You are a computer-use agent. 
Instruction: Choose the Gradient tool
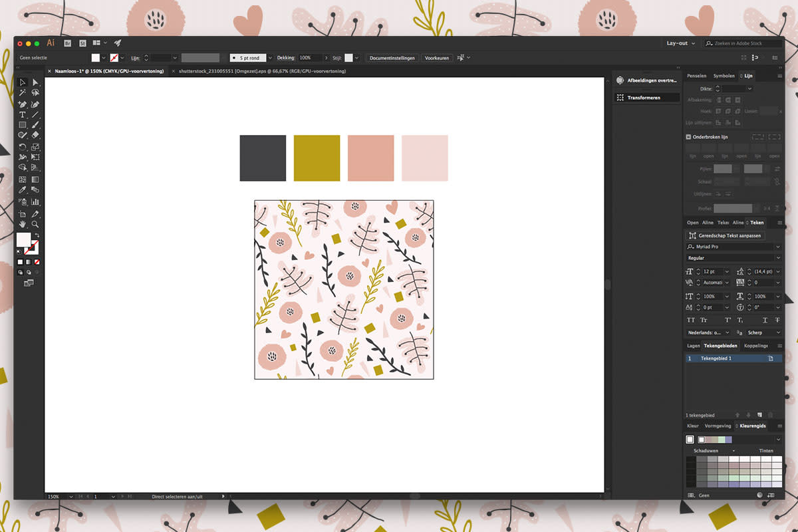[35, 180]
